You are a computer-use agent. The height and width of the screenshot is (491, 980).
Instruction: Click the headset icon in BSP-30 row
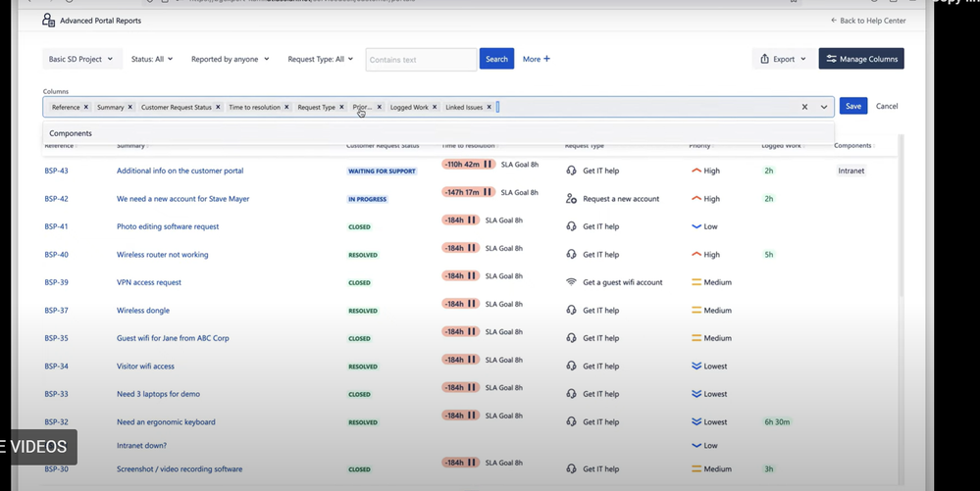pos(571,468)
